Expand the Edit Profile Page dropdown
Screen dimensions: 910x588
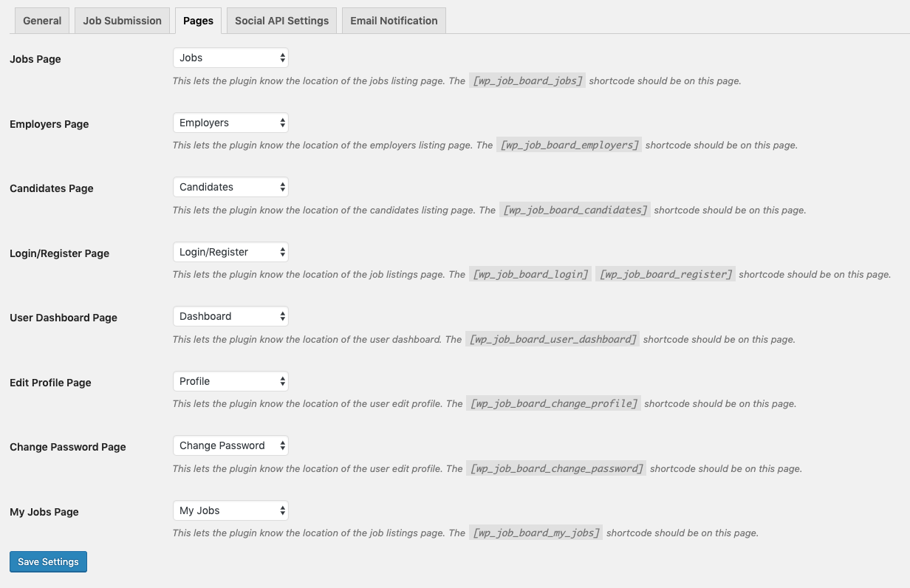230,381
